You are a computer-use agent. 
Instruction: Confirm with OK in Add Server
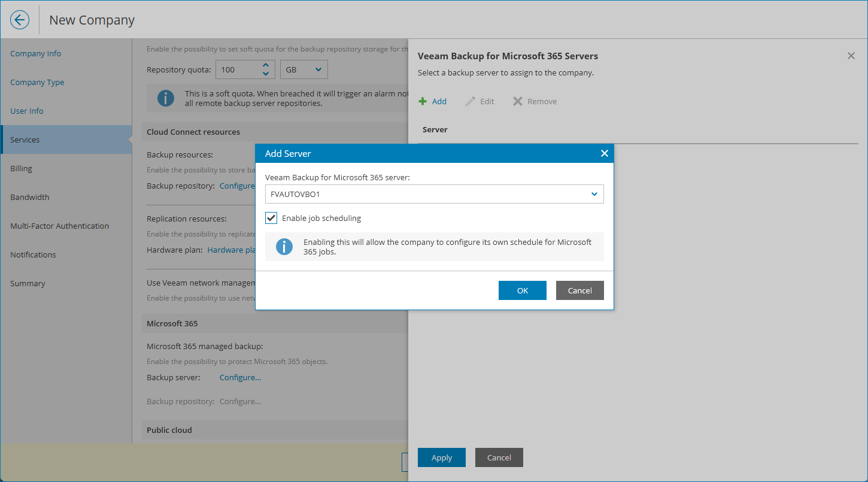523,290
